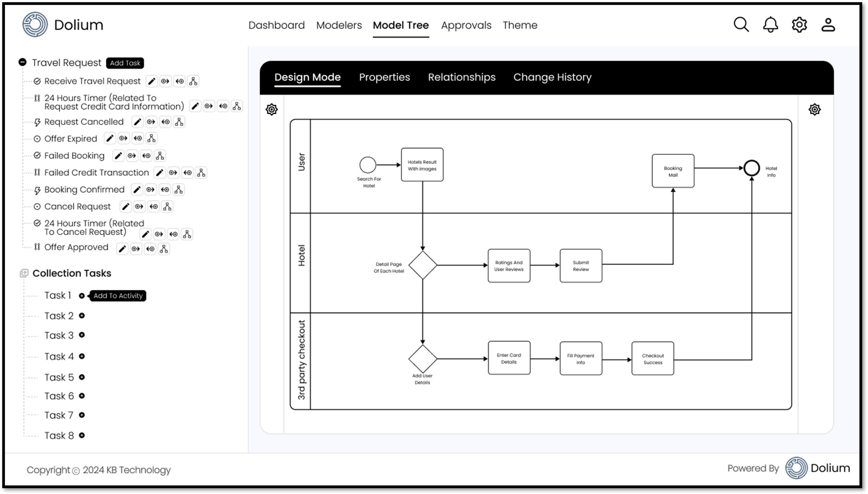Click the dot toggle beside Task 6
The image size is (868, 494).
pyautogui.click(x=82, y=396)
